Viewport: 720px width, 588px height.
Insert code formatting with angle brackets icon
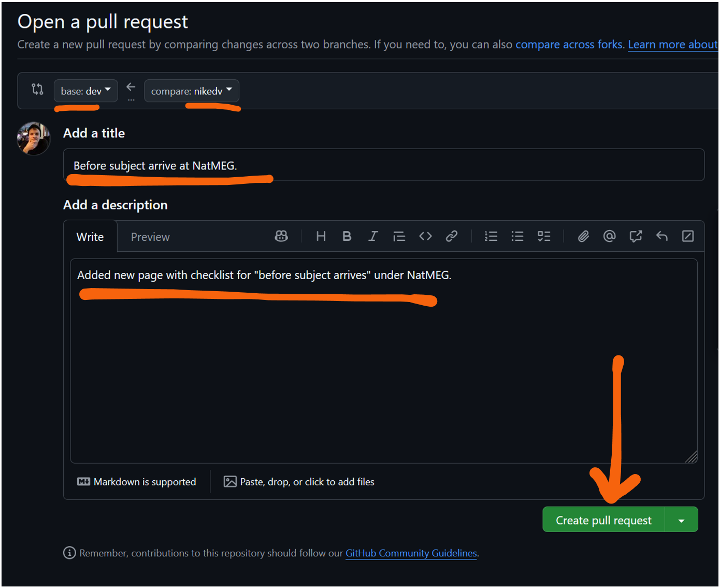425,236
